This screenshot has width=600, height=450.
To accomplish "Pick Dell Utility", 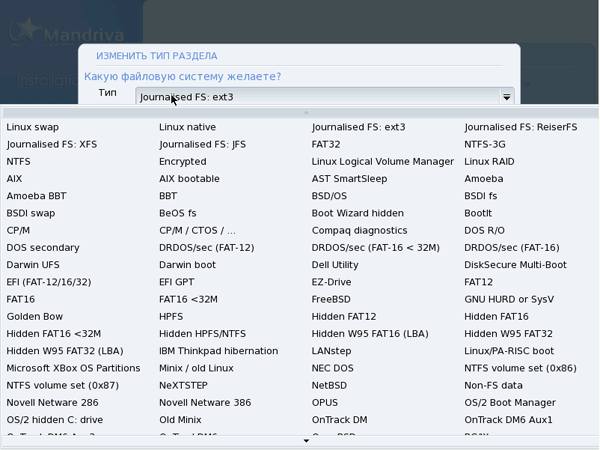I will 335,265.
